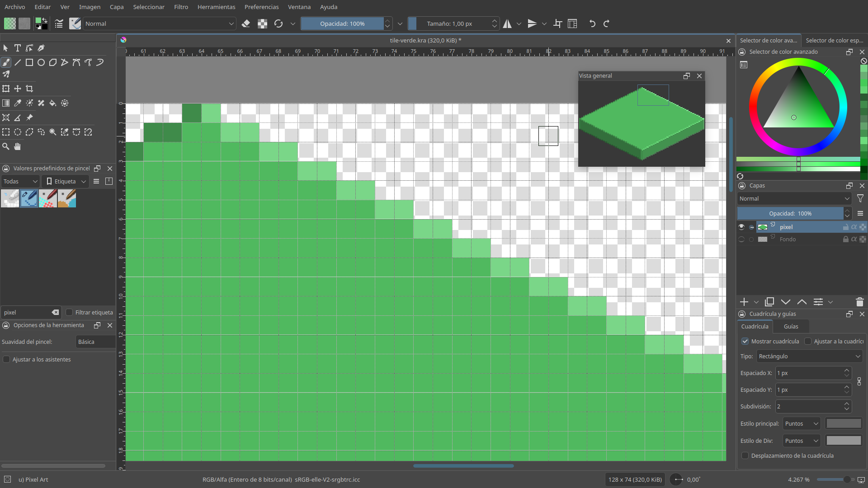This screenshot has width=868, height=488.
Task: Open layer blending mode dropdown in Capas
Action: coord(794,198)
